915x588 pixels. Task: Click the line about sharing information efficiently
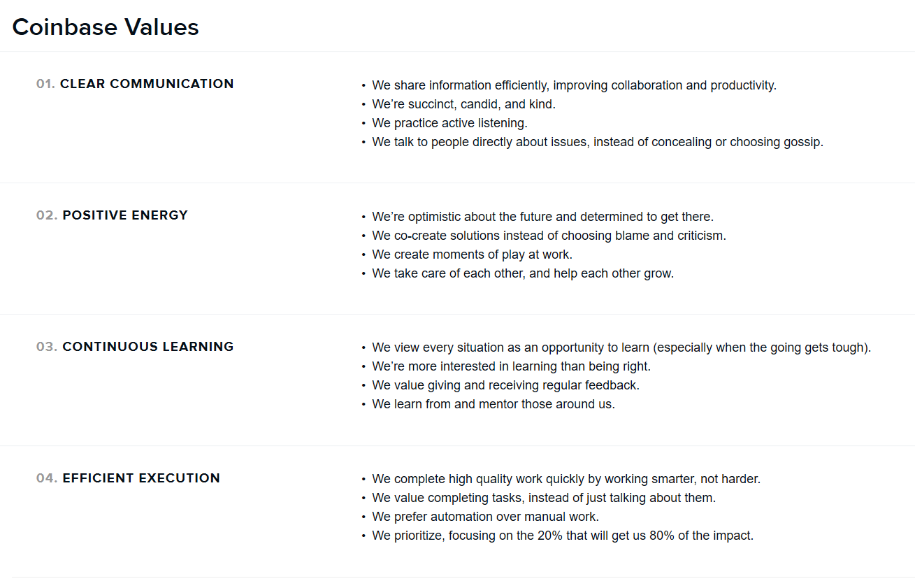tap(574, 85)
